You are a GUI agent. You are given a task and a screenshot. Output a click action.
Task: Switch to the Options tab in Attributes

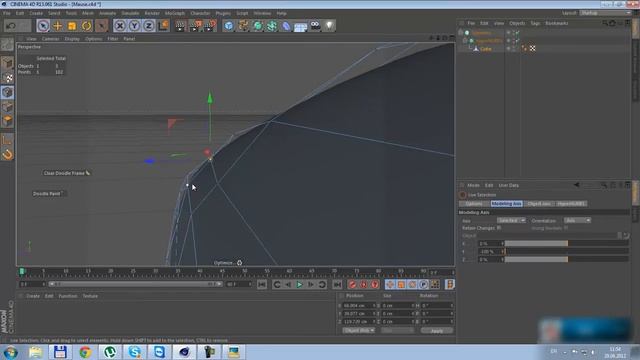pyautogui.click(x=474, y=204)
